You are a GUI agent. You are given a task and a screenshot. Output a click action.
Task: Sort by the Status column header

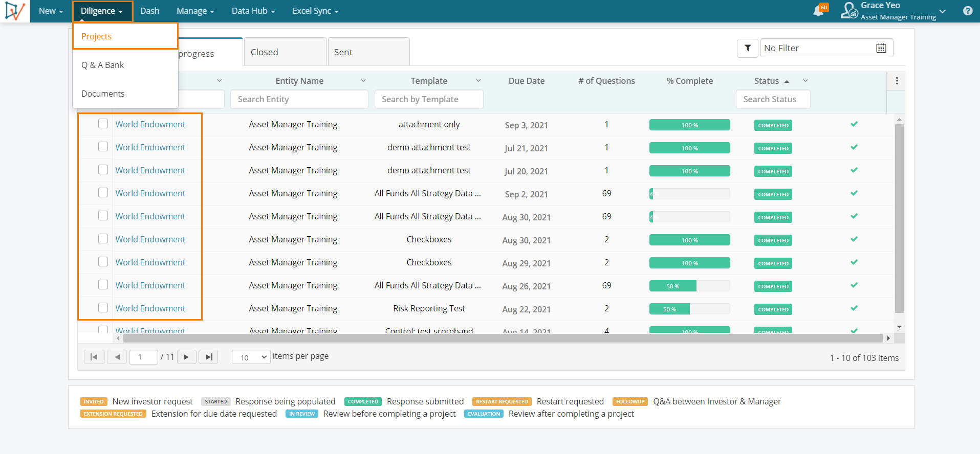[767, 81]
